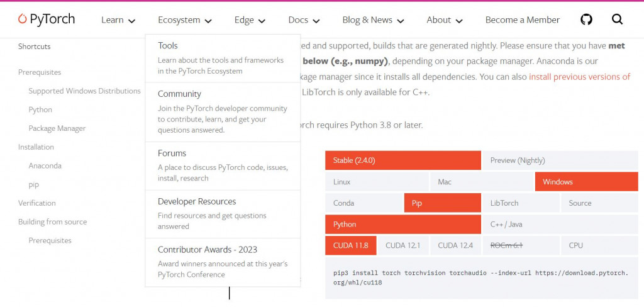Viewport: 644px width, 307px height.
Task: Open Forums from the Ecosystem menu
Action: click(x=172, y=153)
